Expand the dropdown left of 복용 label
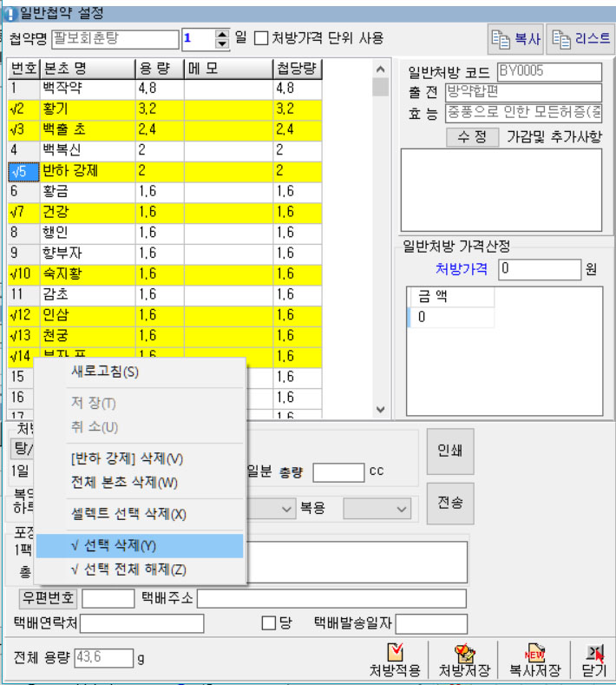 tap(287, 507)
